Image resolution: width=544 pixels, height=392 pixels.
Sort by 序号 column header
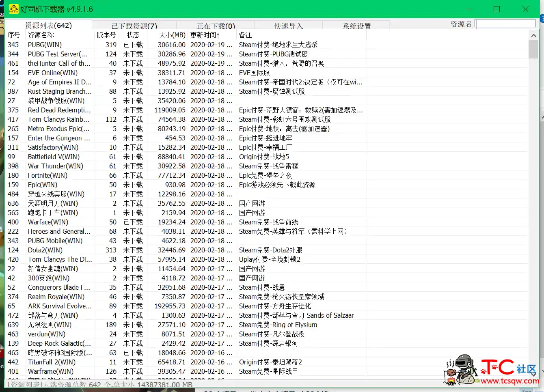[x=15, y=35]
